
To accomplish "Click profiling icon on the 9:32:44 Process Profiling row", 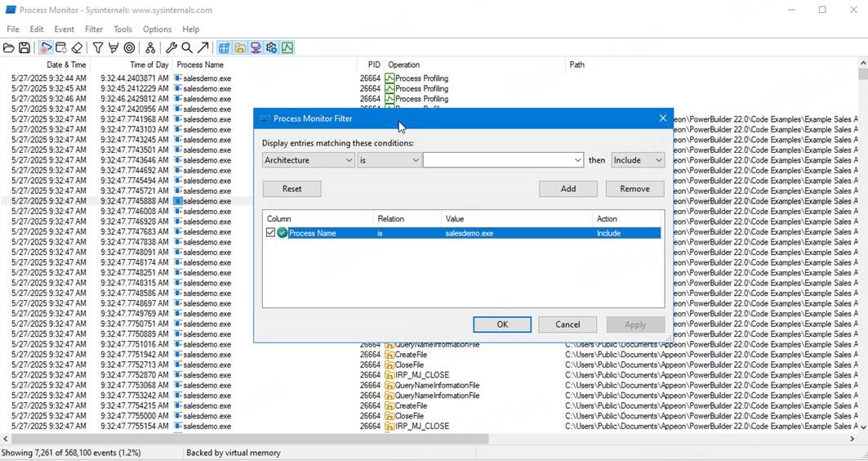I will [389, 78].
